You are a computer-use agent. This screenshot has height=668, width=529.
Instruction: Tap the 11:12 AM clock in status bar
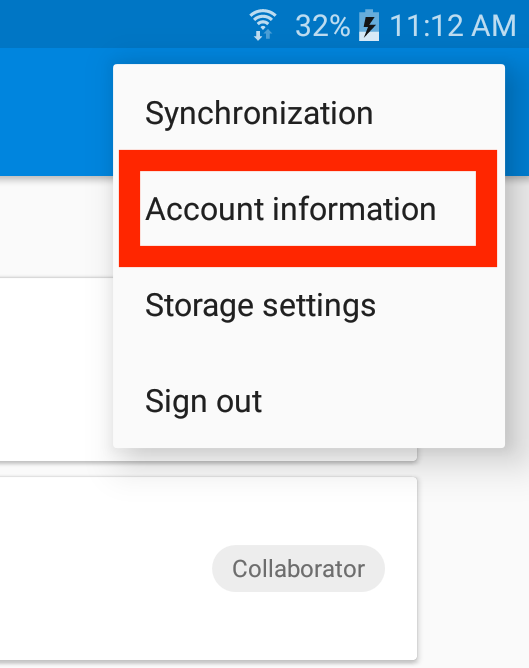[453, 26]
